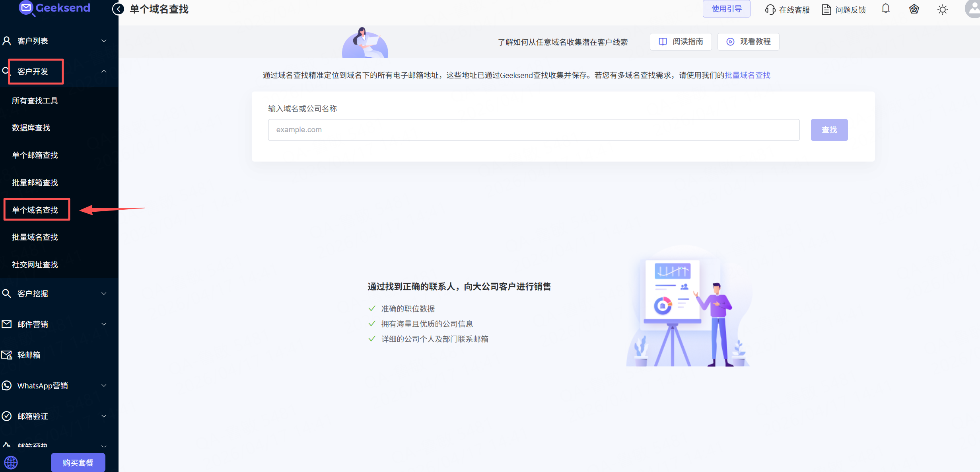This screenshot has height=472, width=980.
Task: Open 单个邮箱查找 menu item
Action: pyautogui.click(x=35, y=155)
